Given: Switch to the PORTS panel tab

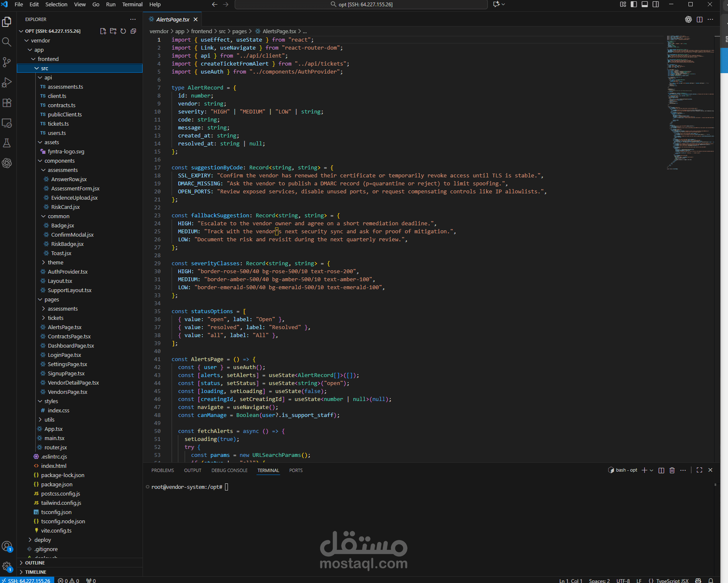Looking at the screenshot, I should [296, 470].
